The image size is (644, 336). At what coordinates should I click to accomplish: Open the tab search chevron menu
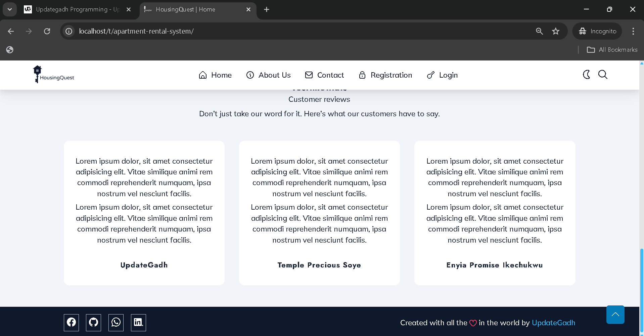click(9, 9)
